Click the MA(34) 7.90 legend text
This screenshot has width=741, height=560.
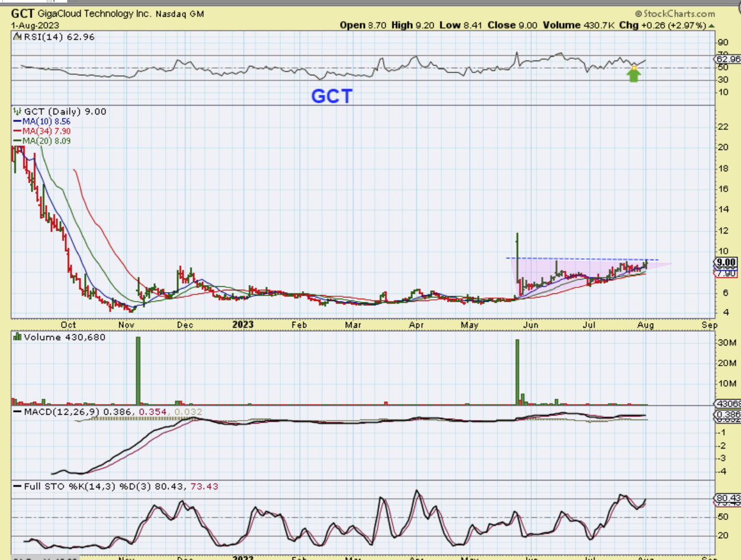(x=46, y=131)
